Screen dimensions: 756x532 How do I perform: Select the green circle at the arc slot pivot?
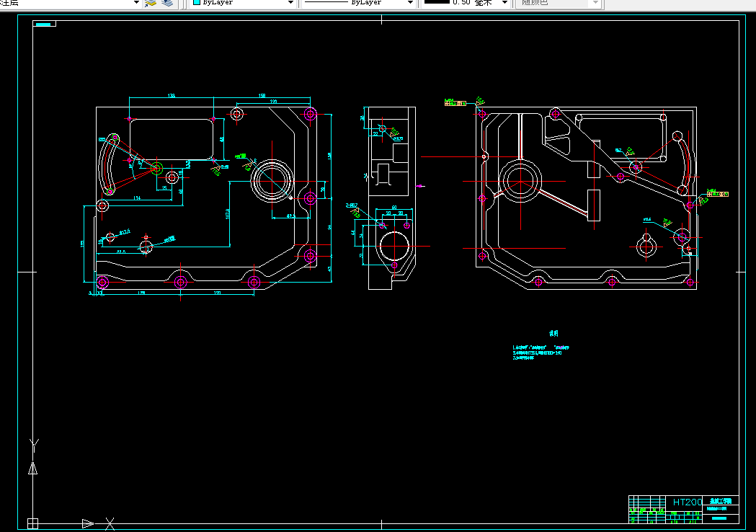pyautogui.click(x=156, y=169)
